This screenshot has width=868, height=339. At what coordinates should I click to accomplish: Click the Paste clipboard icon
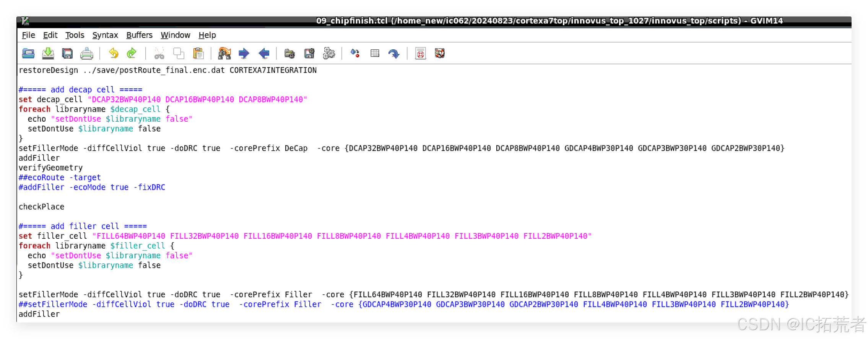click(x=198, y=54)
